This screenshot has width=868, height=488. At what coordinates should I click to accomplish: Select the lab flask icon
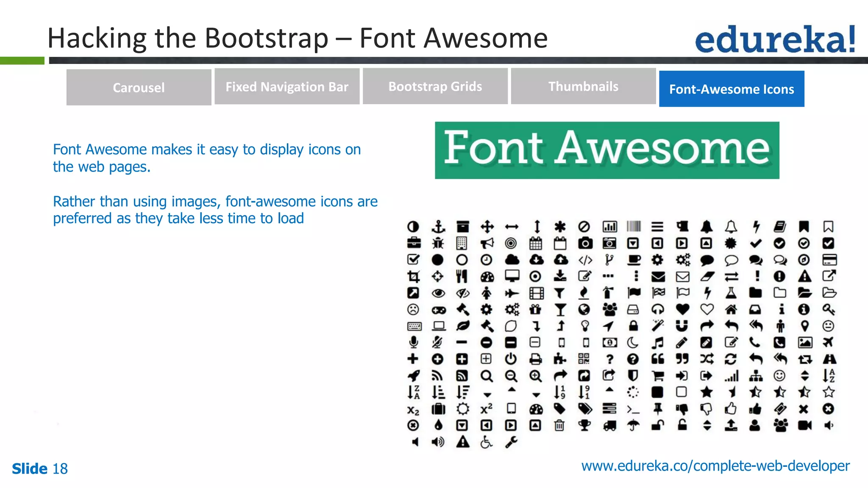tap(731, 293)
